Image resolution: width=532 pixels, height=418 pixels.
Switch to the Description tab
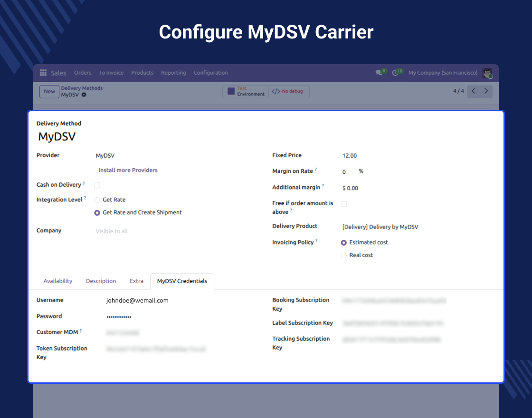(101, 281)
